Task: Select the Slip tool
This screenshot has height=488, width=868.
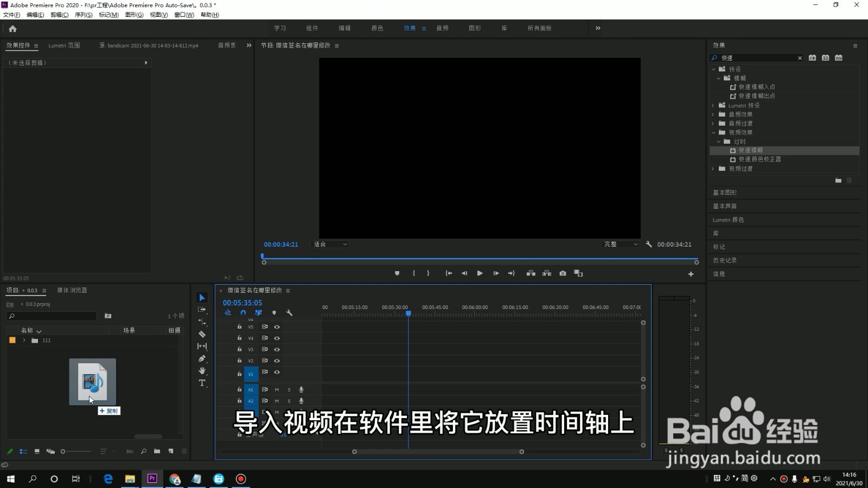Action: click(x=202, y=346)
